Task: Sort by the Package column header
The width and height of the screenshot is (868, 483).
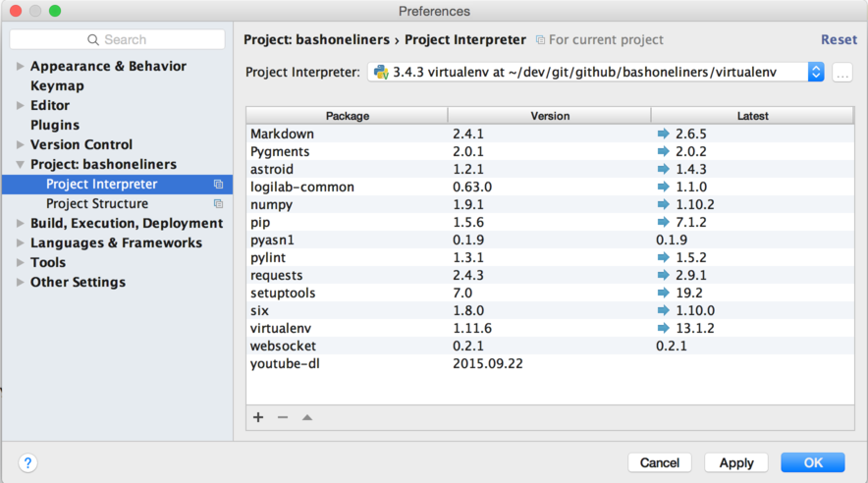Action: pos(347,116)
